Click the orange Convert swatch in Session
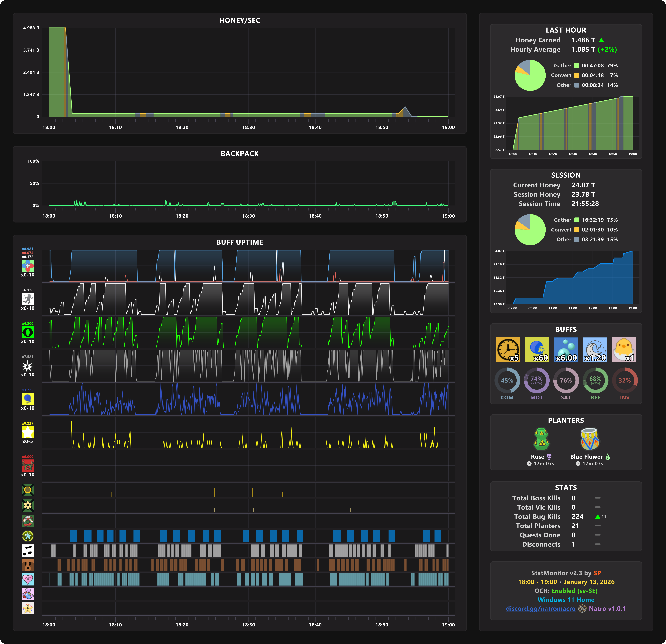Image resolution: width=666 pixels, height=644 pixels. [x=577, y=230]
